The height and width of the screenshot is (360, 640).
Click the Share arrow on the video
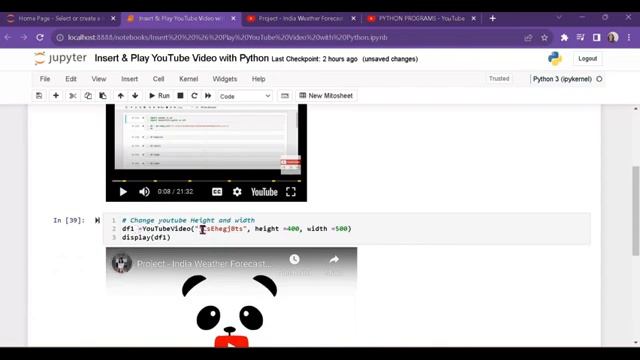pyautogui.click(x=334, y=259)
